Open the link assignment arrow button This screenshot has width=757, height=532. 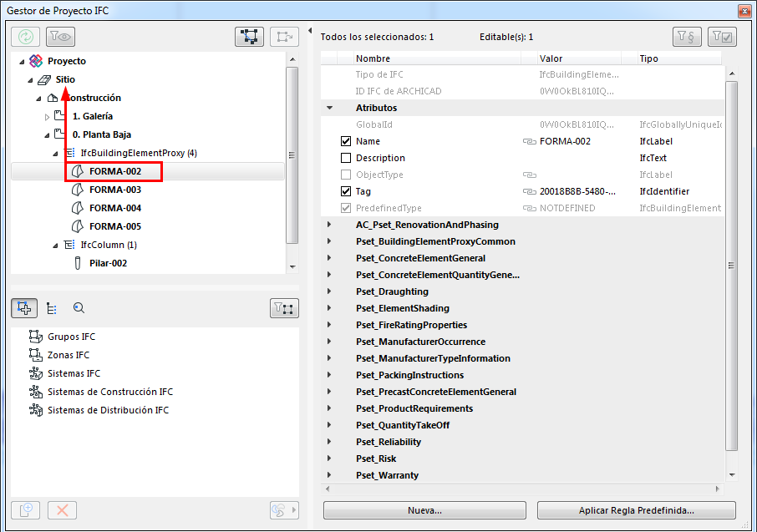284,509
